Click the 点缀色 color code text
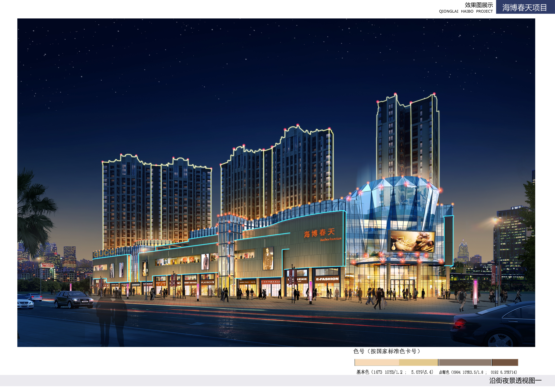This screenshot has width=555, height=392. [x=478, y=372]
